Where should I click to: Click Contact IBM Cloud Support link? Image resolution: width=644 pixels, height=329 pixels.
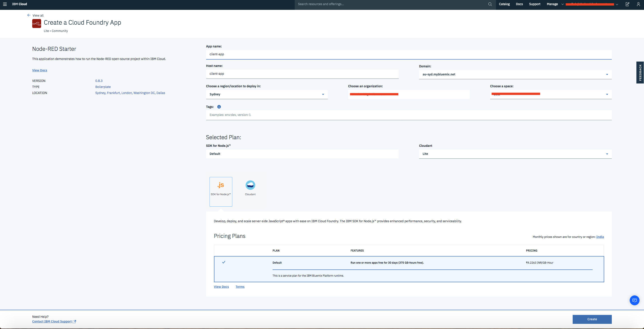coord(52,321)
